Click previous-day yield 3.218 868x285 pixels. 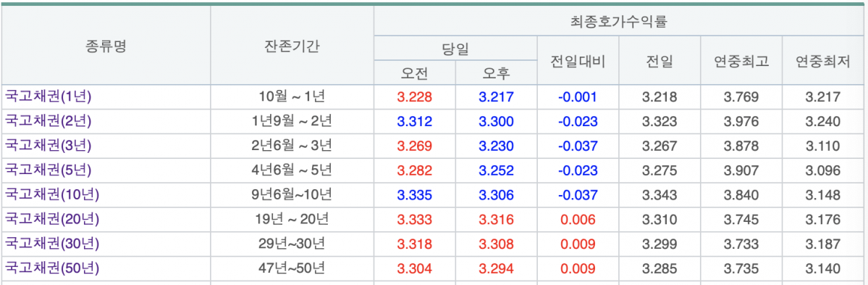(660, 97)
